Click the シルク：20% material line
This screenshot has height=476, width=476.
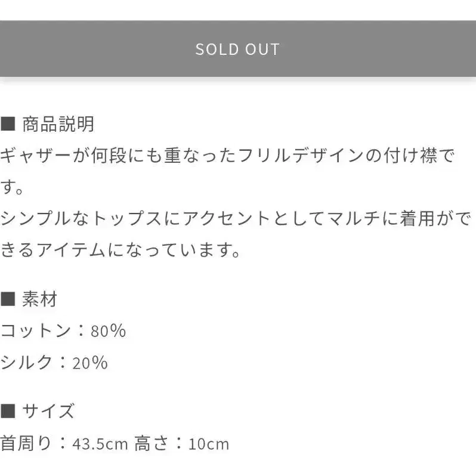click(x=54, y=362)
